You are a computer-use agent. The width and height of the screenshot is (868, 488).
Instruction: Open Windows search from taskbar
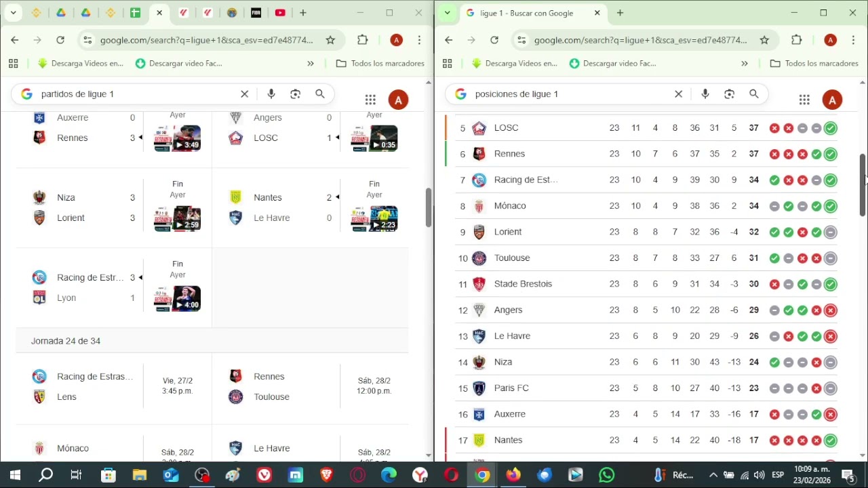pos(45,475)
